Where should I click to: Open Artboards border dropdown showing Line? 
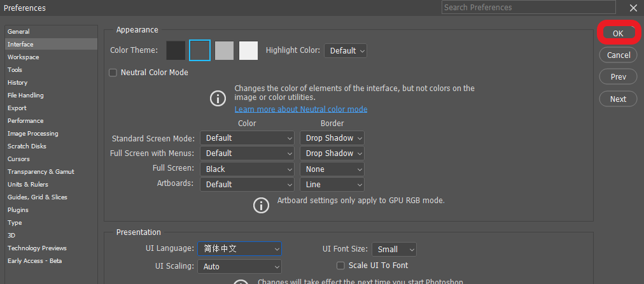click(x=332, y=185)
